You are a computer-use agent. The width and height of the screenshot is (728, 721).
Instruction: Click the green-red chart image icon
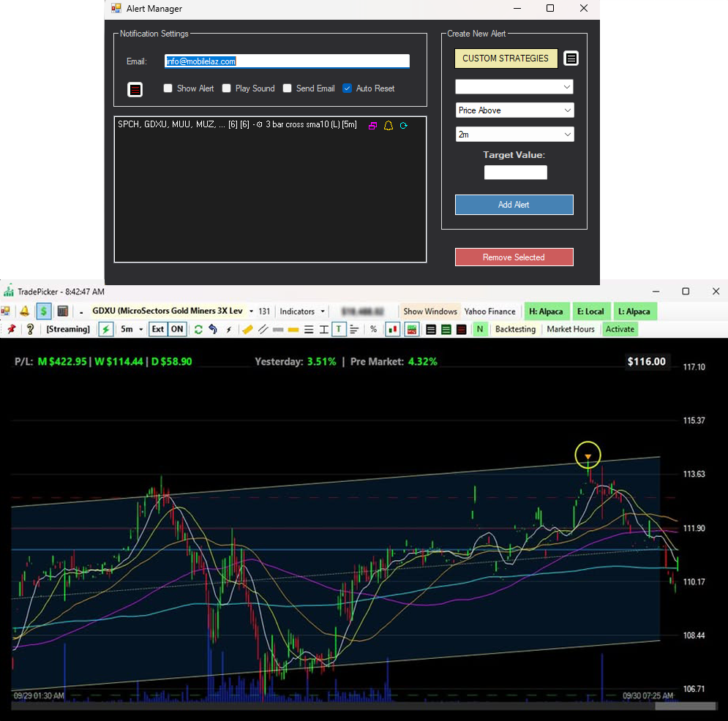point(412,329)
